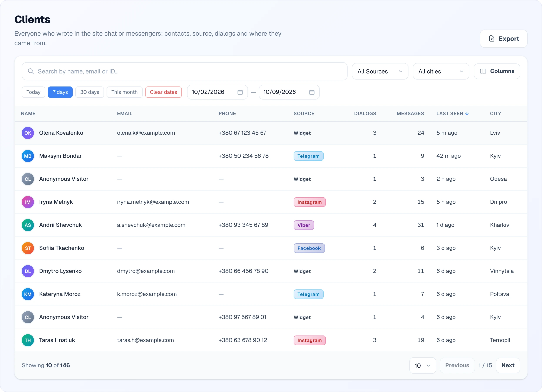Open the rows-per-page dropdown showing 10
The image size is (542, 392).
pyautogui.click(x=423, y=365)
